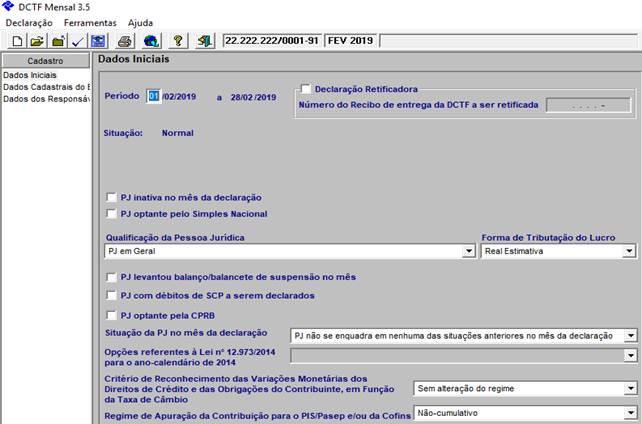This screenshot has width=642, height=424.
Task: Open help with the question mark icon
Action: click(x=178, y=41)
